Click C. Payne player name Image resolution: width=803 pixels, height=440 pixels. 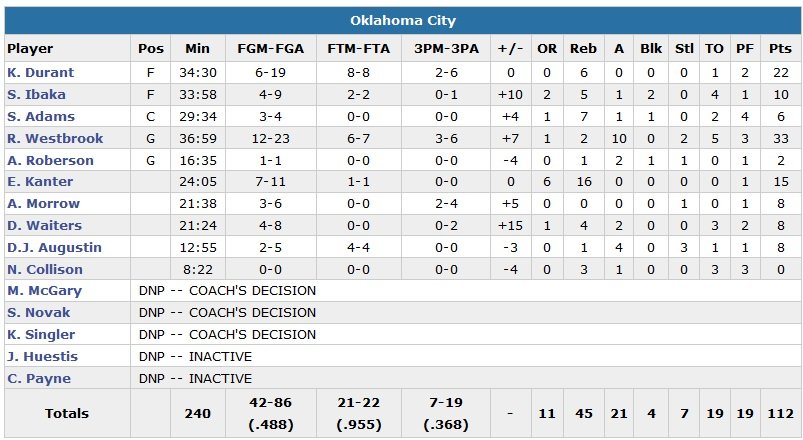point(39,379)
